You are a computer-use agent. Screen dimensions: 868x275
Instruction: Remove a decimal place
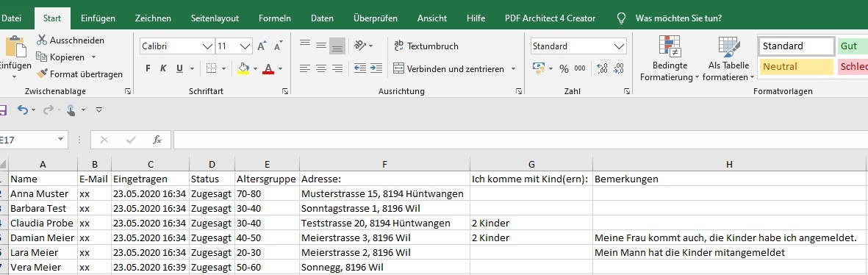coord(619,68)
